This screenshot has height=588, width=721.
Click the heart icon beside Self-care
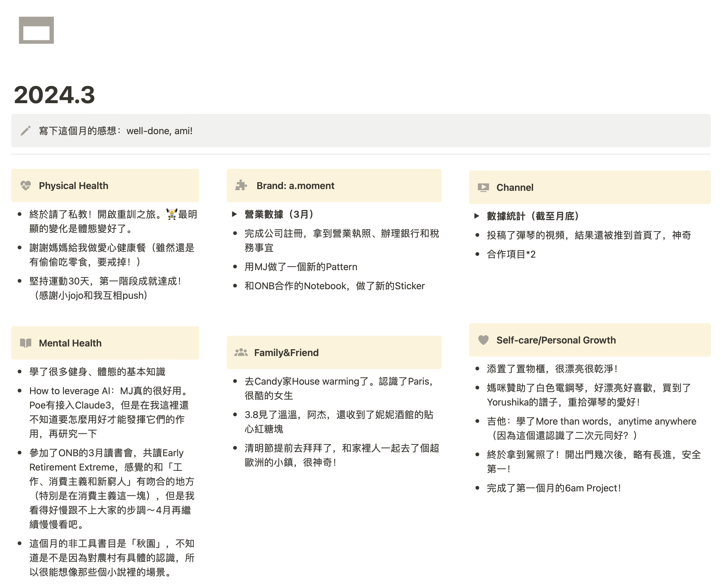[483, 340]
